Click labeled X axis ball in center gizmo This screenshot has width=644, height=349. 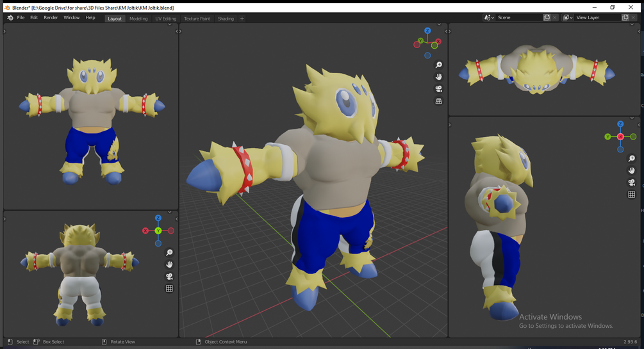(x=439, y=42)
